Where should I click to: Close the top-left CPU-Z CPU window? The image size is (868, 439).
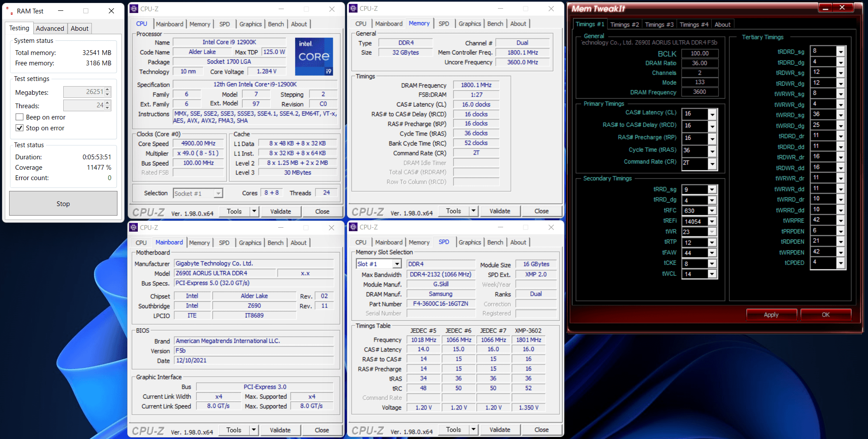pyautogui.click(x=332, y=9)
